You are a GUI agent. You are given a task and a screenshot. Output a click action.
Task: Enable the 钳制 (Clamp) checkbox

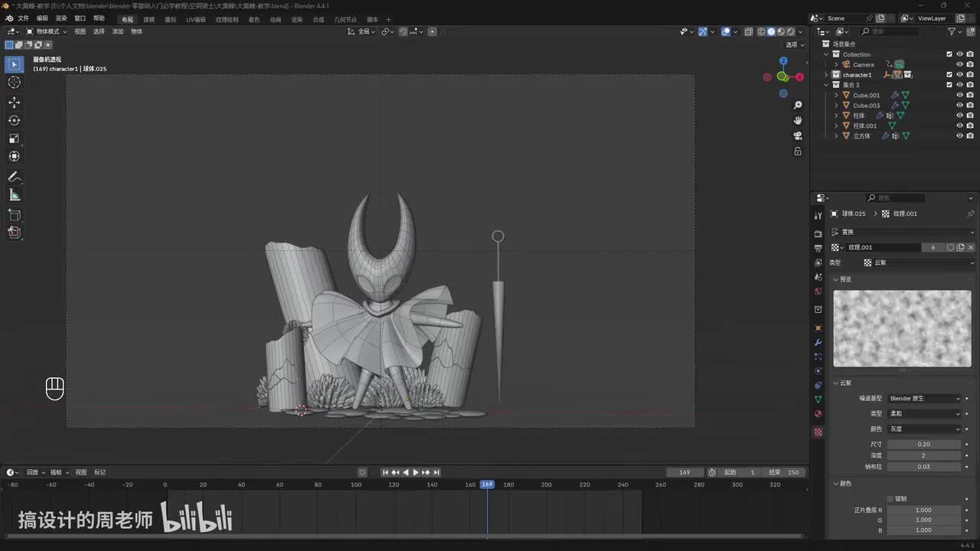(890, 498)
